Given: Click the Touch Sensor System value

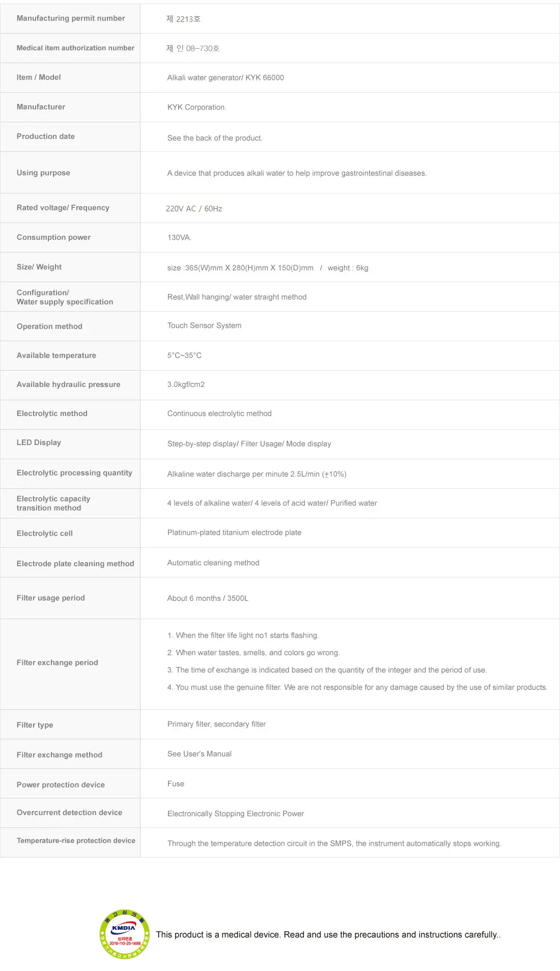Looking at the screenshot, I should pyautogui.click(x=204, y=326).
